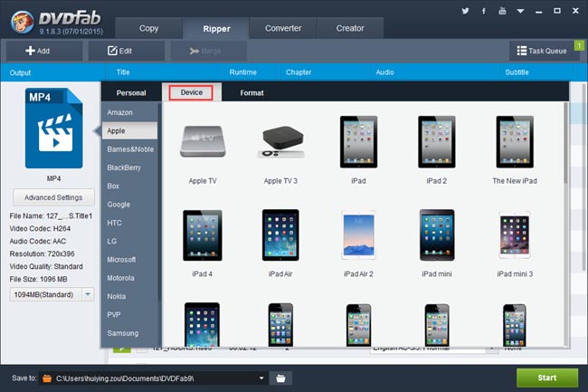
Task: Click the orange folder icon beside Save to
Action: (x=47, y=378)
